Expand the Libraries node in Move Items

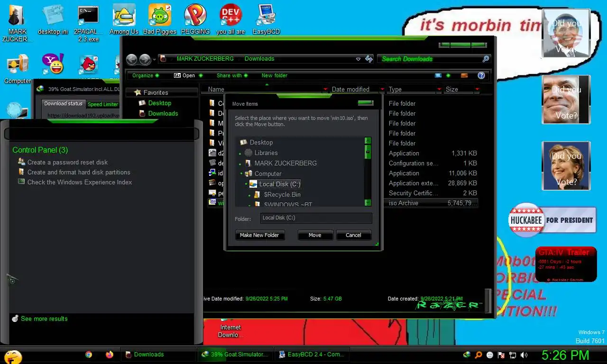(x=240, y=153)
